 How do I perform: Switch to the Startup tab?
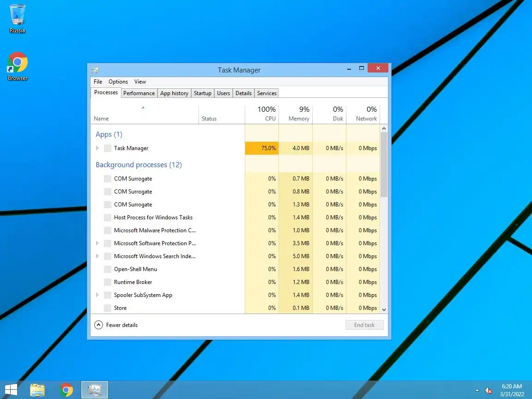point(203,93)
